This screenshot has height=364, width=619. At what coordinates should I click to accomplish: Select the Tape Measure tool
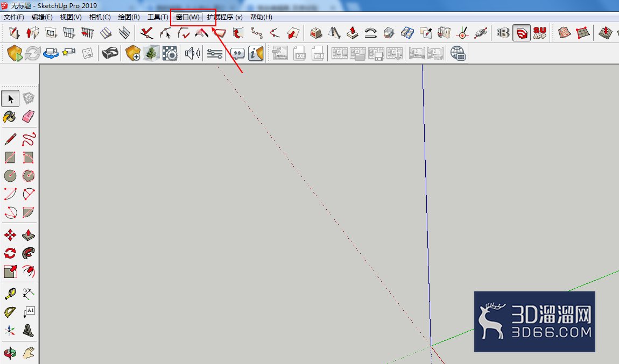pos(10,294)
